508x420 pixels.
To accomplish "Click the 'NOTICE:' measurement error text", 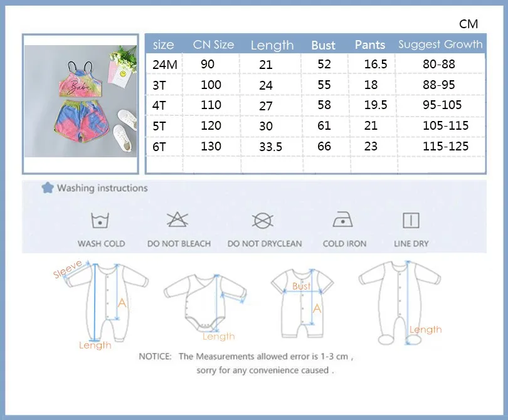I will coord(246,357).
